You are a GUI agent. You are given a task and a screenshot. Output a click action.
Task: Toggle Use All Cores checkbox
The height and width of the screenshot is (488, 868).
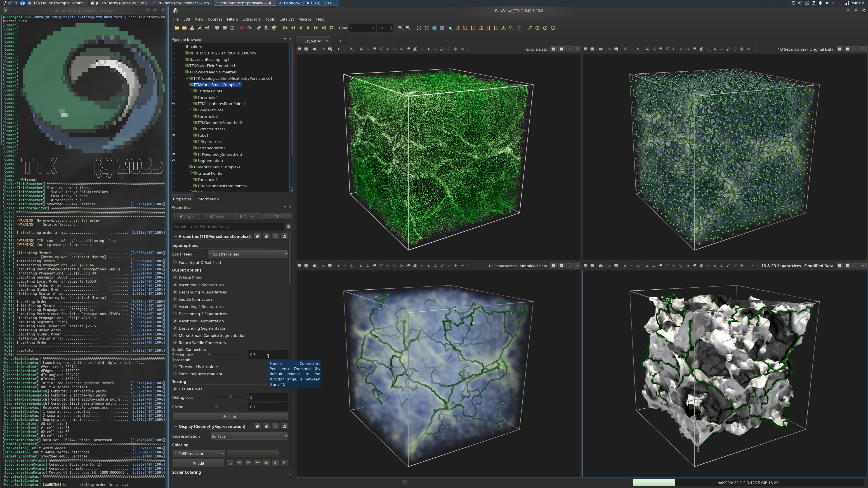click(x=175, y=389)
